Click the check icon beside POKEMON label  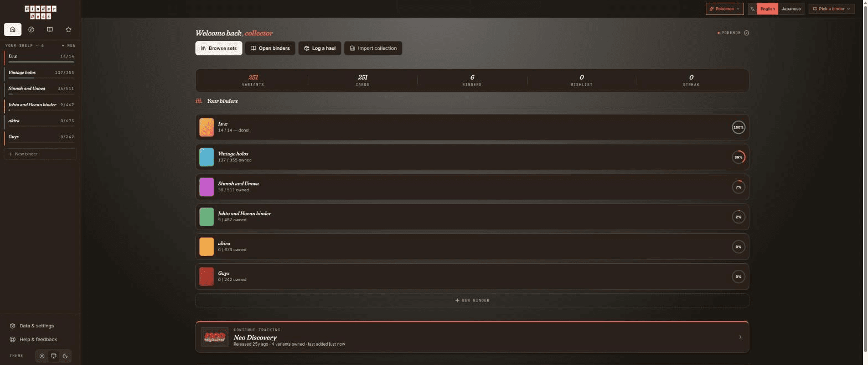pyautogui.click(x=746, y=33)
